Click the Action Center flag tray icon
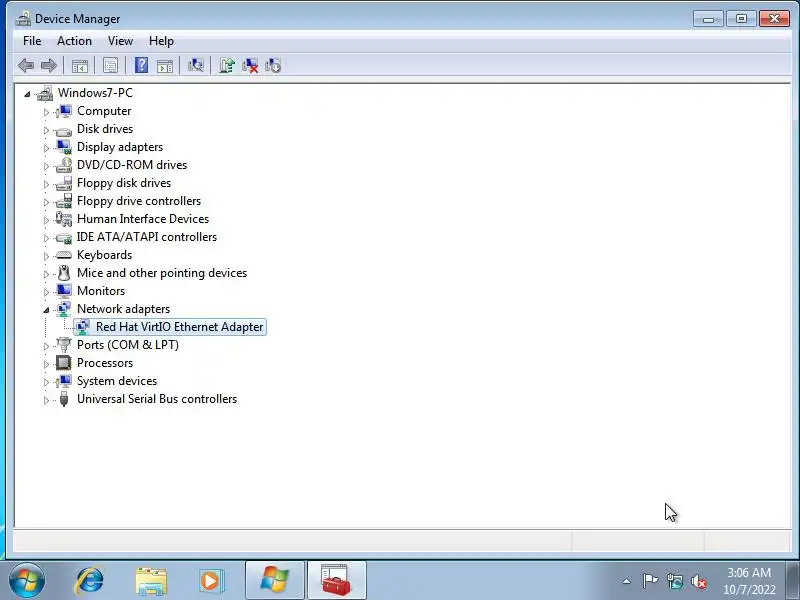 650,581
